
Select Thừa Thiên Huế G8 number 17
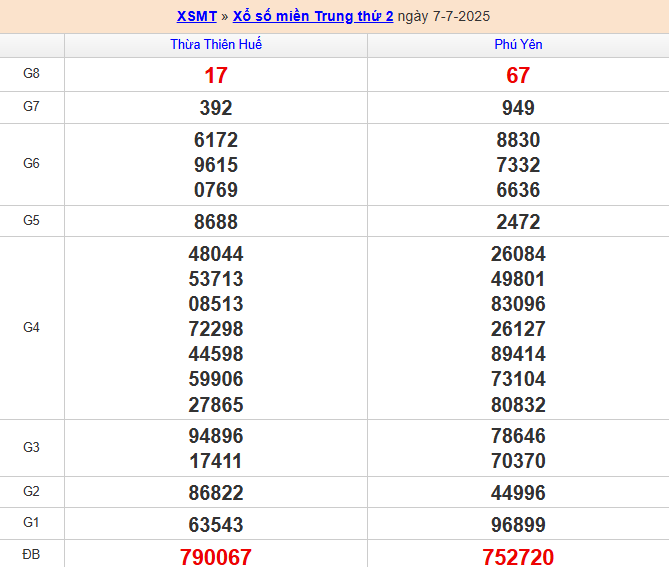click(216, 76)
